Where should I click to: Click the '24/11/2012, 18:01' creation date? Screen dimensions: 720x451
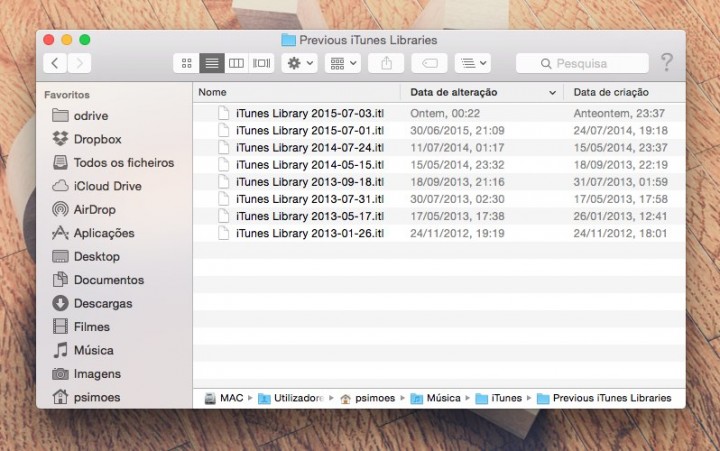tap(620, 233)
